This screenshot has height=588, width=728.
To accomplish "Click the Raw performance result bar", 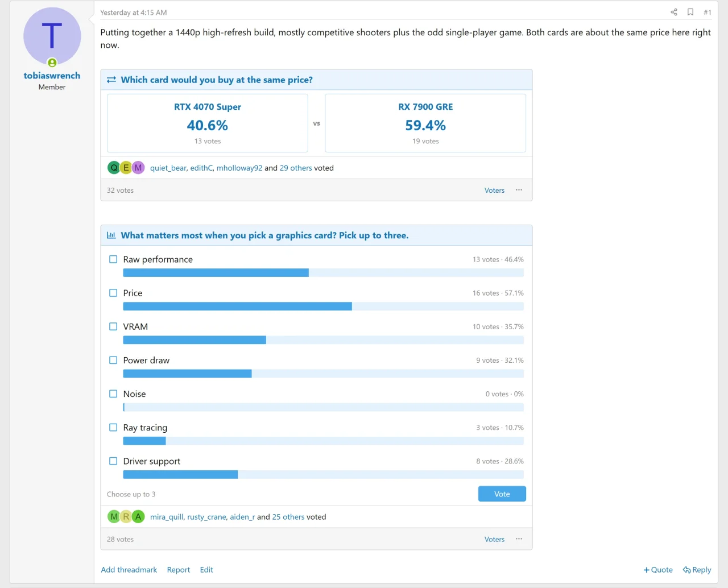I will click(324, 273).
